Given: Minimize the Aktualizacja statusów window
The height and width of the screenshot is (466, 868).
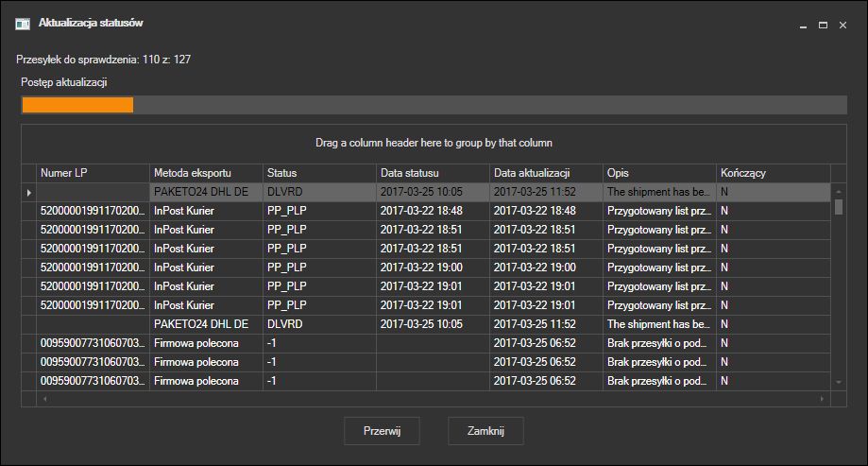Looking at the screenshot, I should (x=803, y=26).
